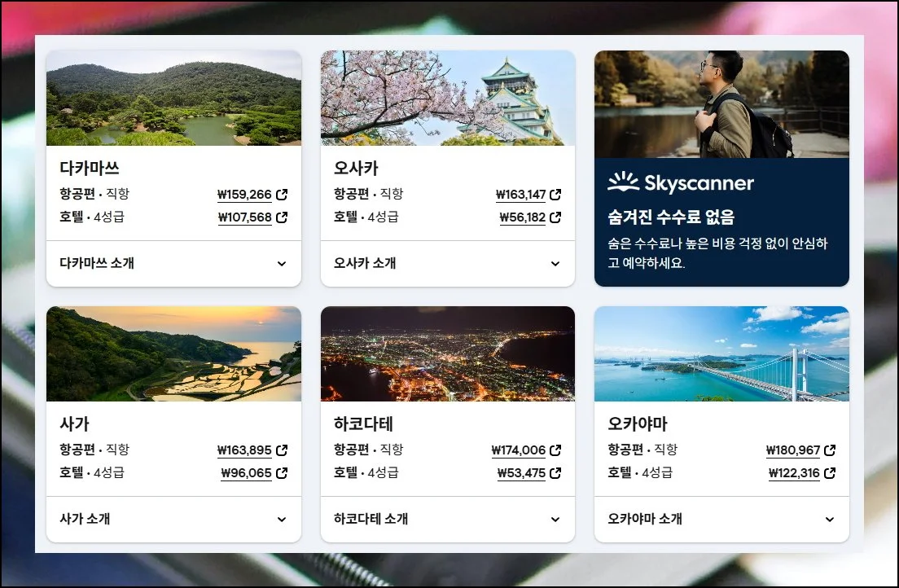The image size is (899, 588).
Task: Click external link icon beside ₩122,316 Okayama hotel
Action: click(x=830, y=473)
